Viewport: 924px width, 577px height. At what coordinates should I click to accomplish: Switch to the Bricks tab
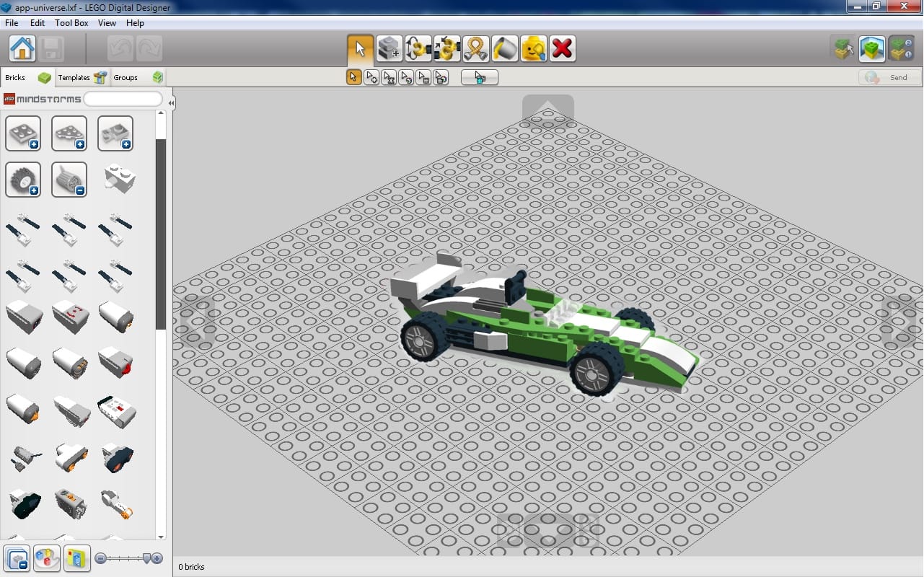point(27,77)
